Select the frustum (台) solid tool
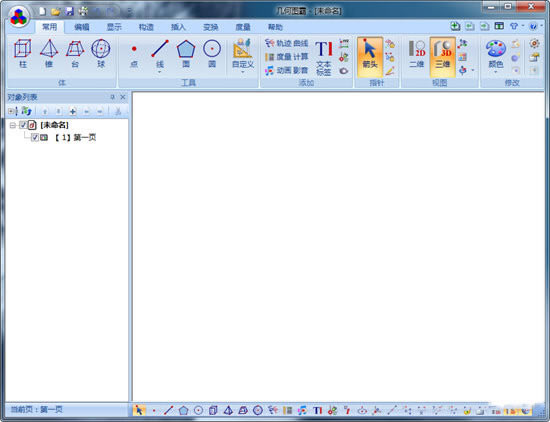 (75, 54)
